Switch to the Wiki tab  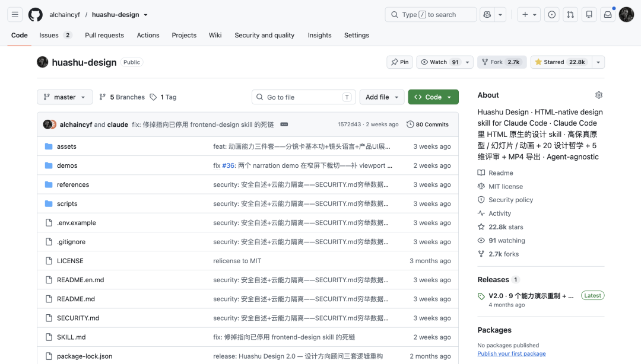click(x=215, y=35)
